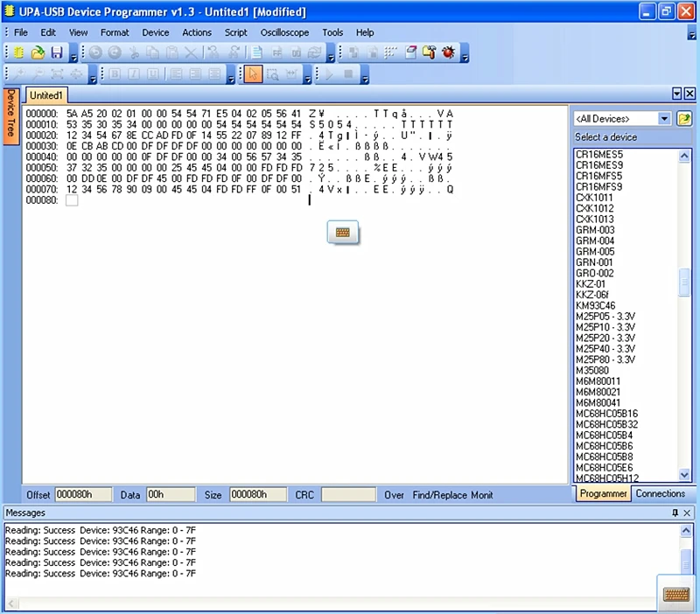This screenshot has width=700, height=614.
Task: Click the document page toolbar icon
Action: [256, 52]
